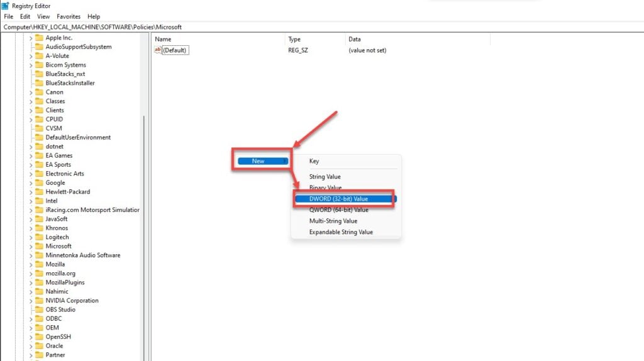Viewport: 644px width, 361px height.
Task: Click the Oracle folder icon
Action: click(39, 346)
